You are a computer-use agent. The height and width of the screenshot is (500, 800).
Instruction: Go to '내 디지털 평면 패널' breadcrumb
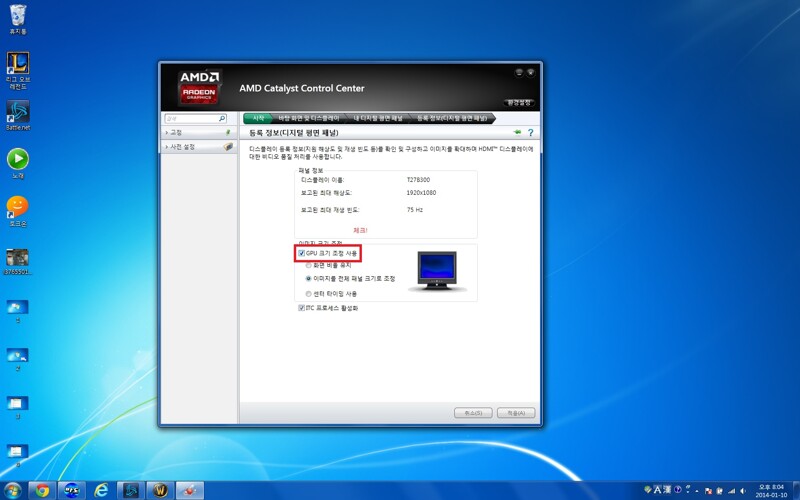pyautogui.click(x=378, y=118)
